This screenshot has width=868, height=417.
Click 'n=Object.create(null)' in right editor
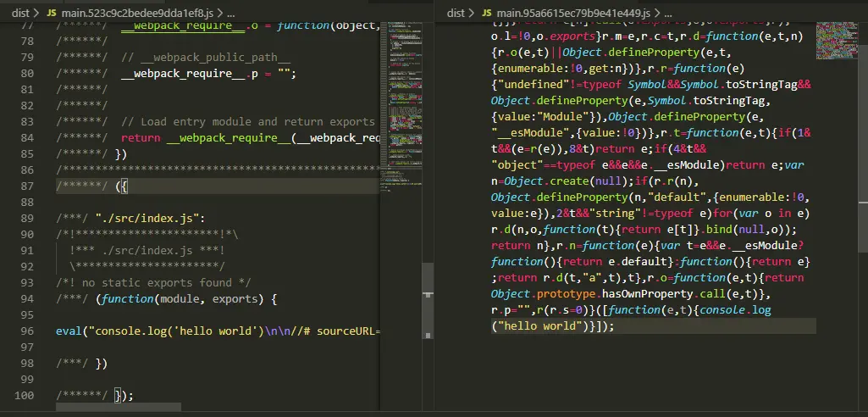tap(559, 181)
